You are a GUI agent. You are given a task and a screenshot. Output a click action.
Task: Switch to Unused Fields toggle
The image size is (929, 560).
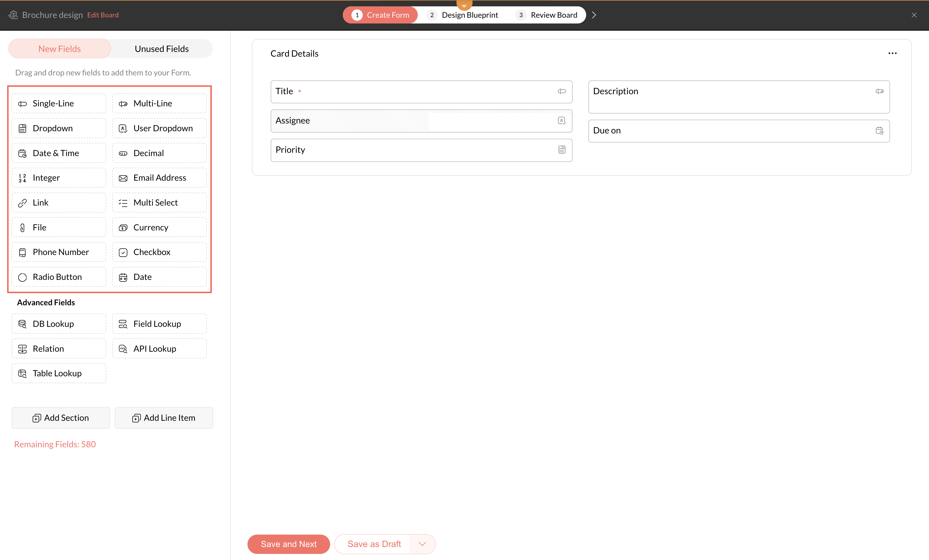[x=161, y=49]
